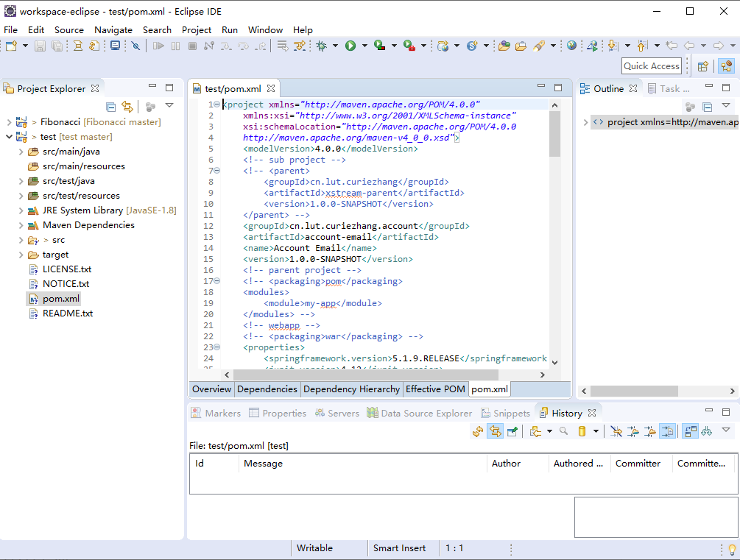Close the test/pom.xml editor tab

click(x=271, y=88)
